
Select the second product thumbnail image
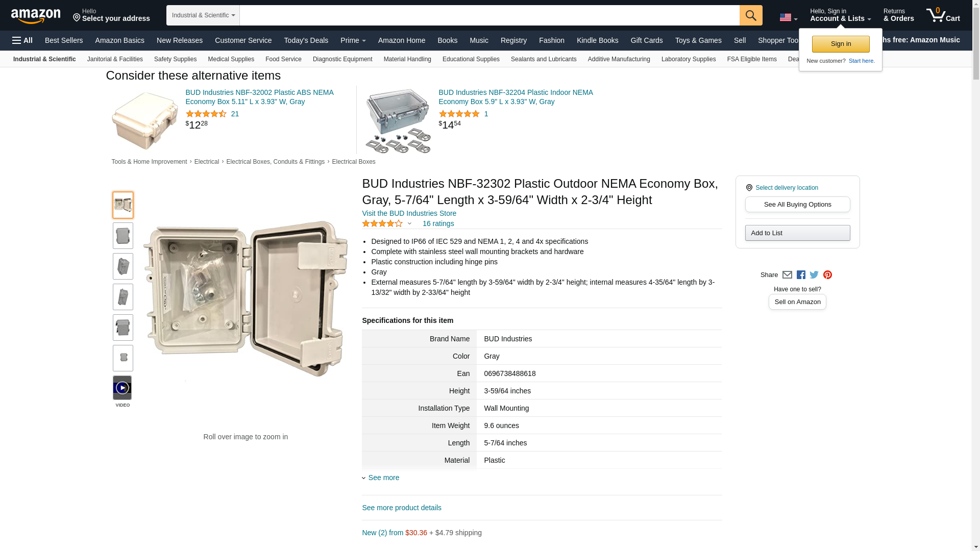coord(123,236)
